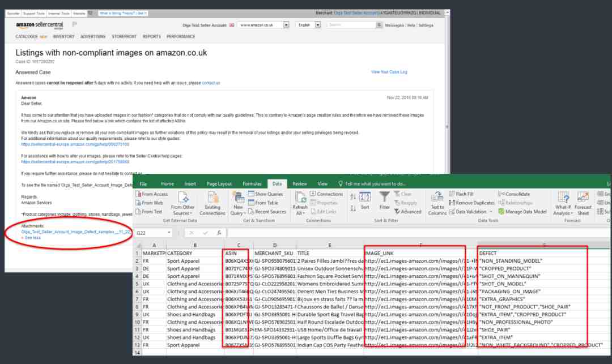Screen dimensions: 612x364
Task: Switch to the Formulas ribbon tab
Action: point(252,184)
